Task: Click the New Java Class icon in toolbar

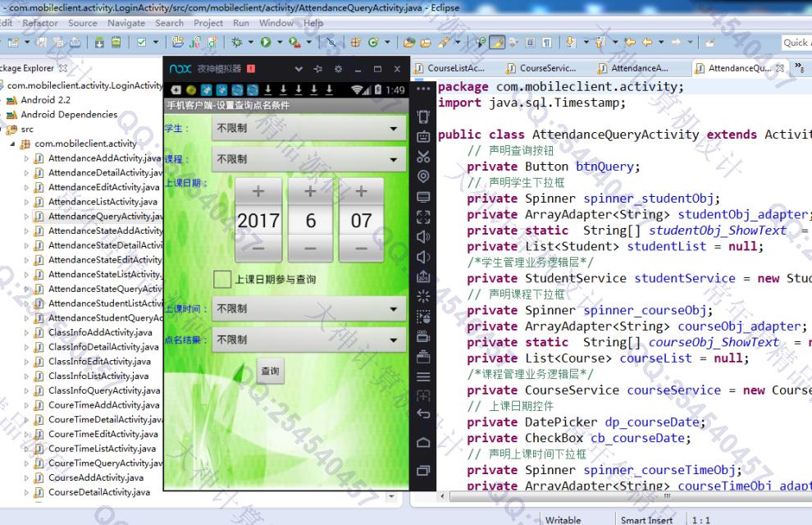Action: (372, 42)
